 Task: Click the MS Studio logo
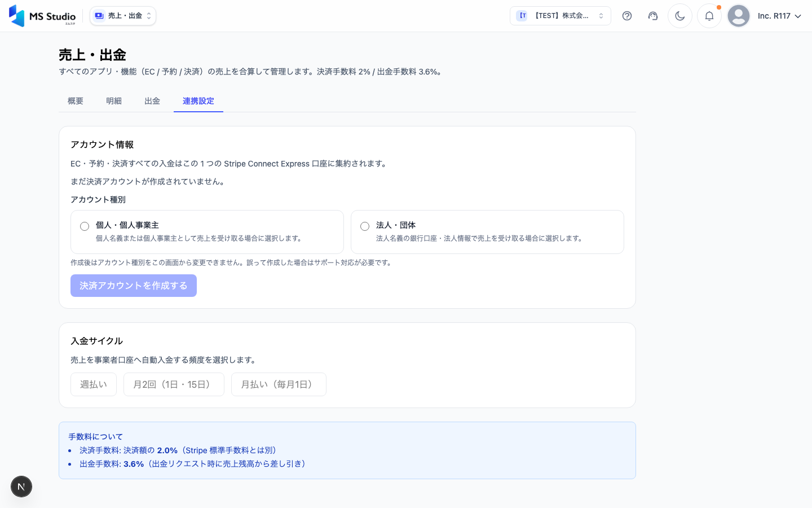[x=42, y=16]
